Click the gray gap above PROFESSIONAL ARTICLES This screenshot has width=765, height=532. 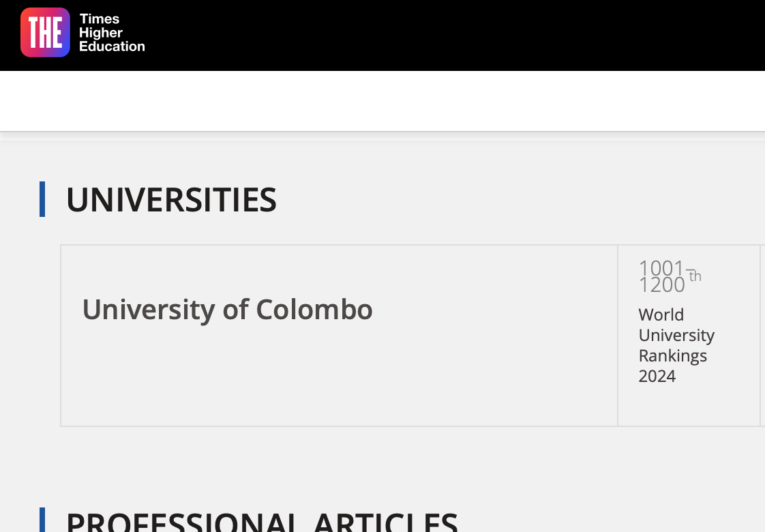[x=382, y=466]
